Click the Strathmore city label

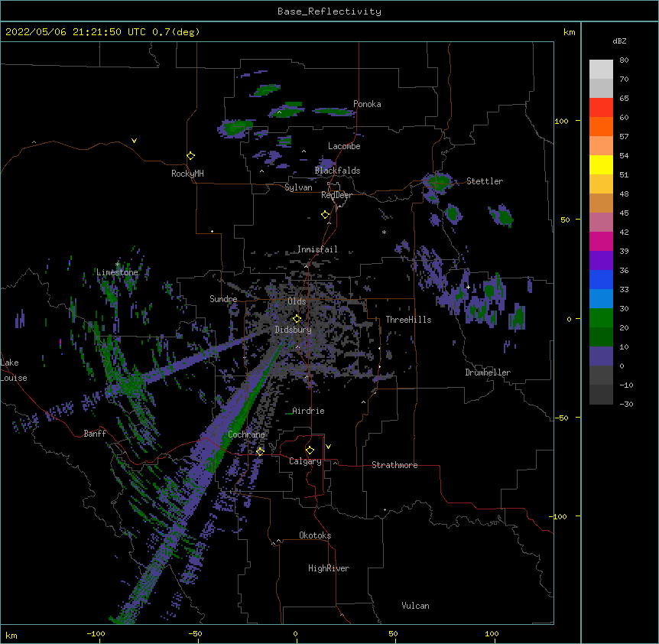coord(394,465)
